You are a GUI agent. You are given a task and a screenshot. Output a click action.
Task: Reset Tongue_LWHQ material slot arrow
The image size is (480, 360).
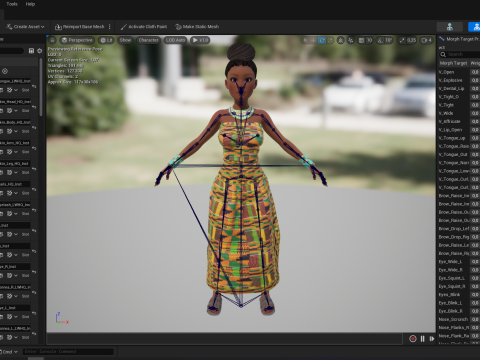[x=34, y=87]
